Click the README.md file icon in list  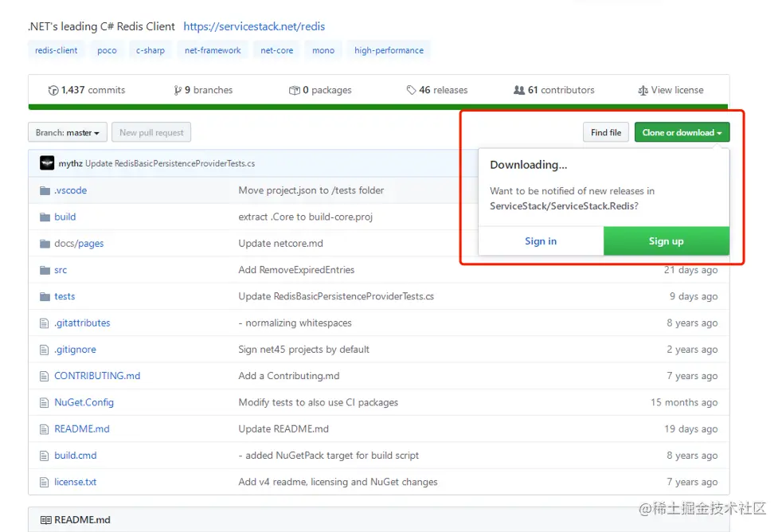45,428
